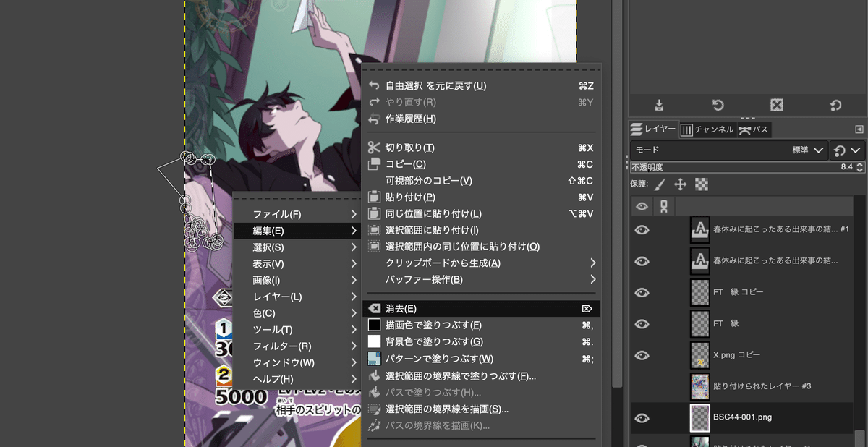Expand the ファイル(F) submenu
The image size is (868, 447).
(x=354, y=214)
